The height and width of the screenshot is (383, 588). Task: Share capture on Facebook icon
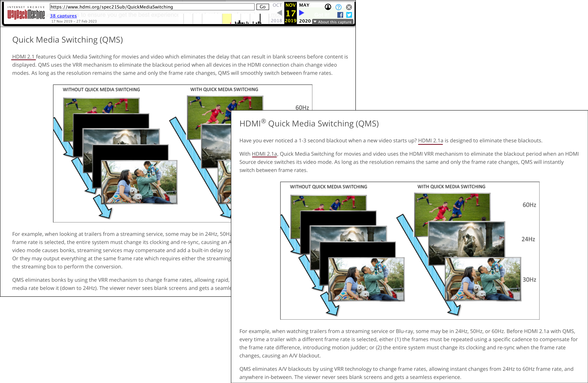tap(340, 15)
